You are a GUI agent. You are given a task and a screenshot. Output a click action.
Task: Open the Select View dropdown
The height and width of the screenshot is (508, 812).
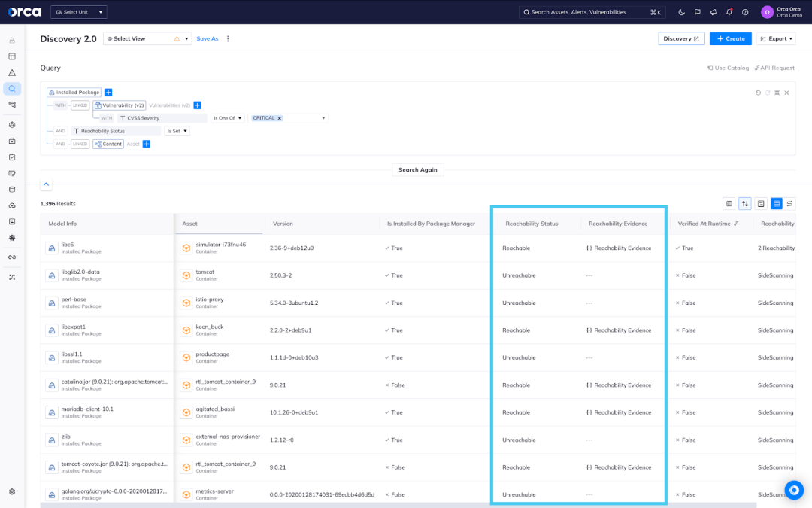(147, 38)
